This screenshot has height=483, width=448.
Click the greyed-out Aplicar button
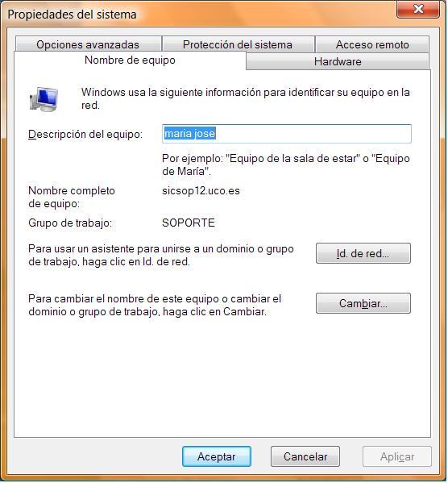click(x=397, y=457)
